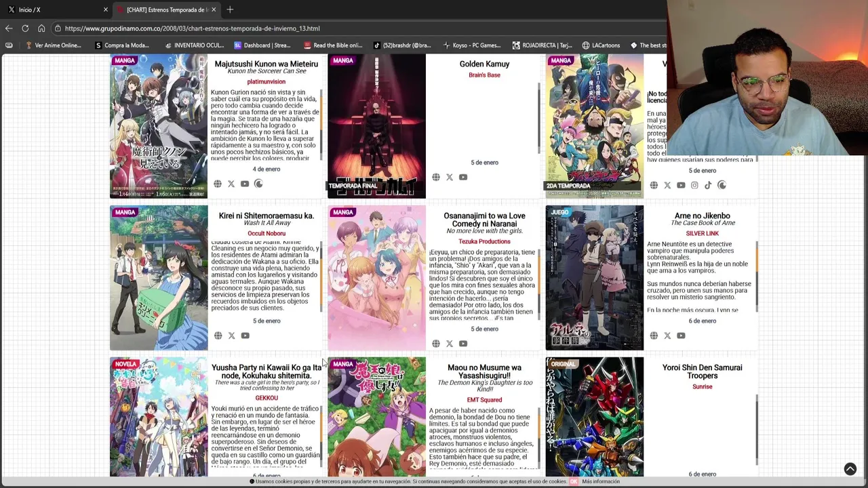Screen dimensions: 868x488
Task: Click Osananajimi to wa Love Comedy title
Action: 484,220
